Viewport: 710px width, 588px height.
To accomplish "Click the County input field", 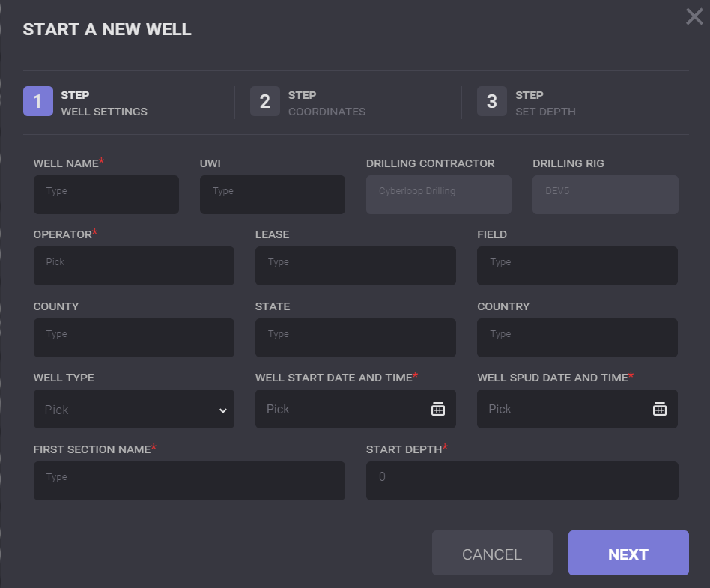I will 134,338.
